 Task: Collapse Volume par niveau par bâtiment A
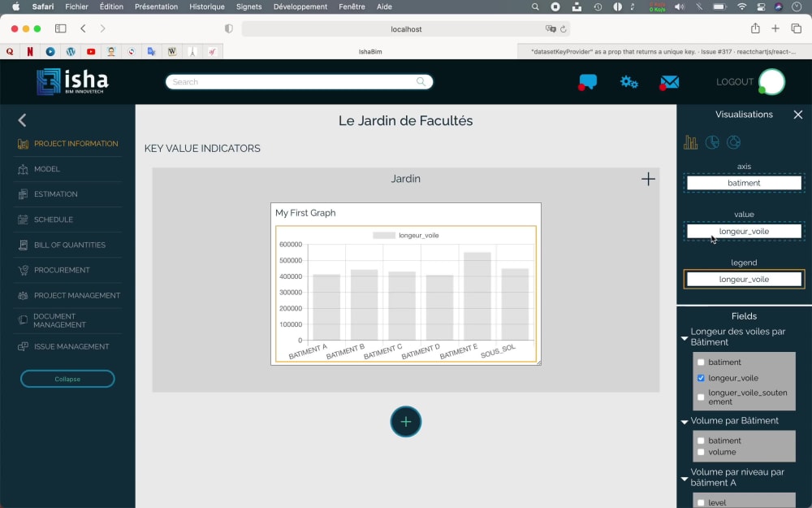pyautogui.click(x=685, y=479)
